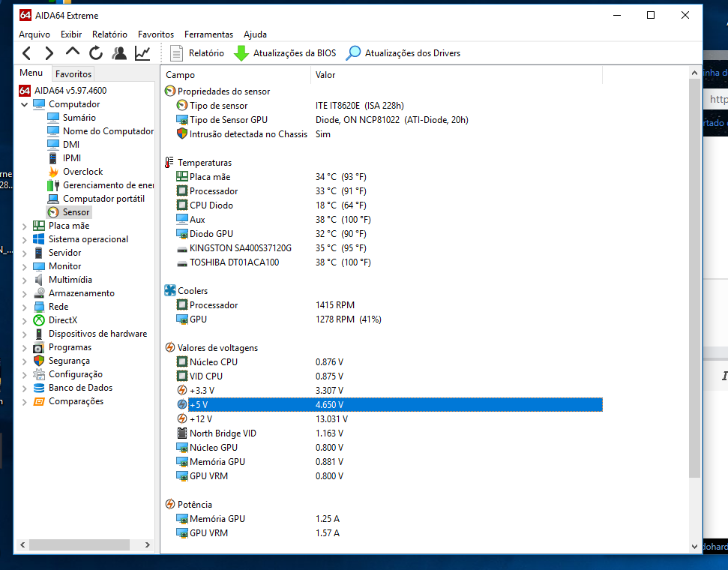The image size is (728, 570).
Task: Switch to the Favoritos tab
Action: pos(73,73)
